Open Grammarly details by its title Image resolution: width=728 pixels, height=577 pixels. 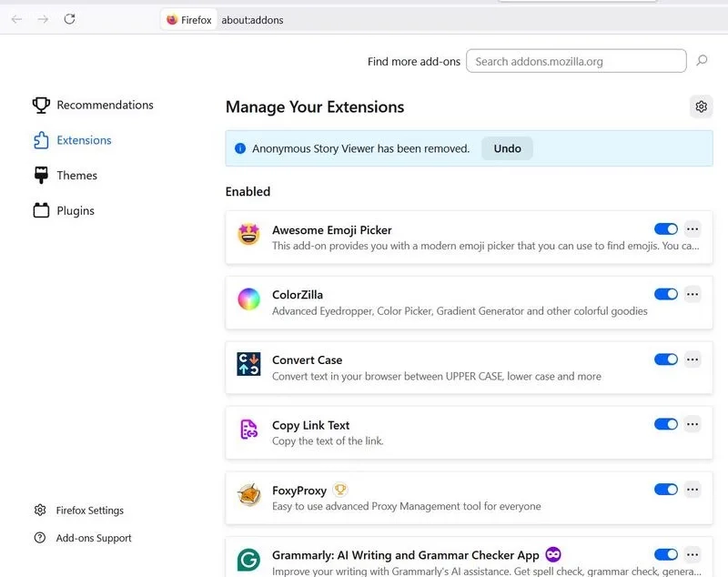coord(406,555)
